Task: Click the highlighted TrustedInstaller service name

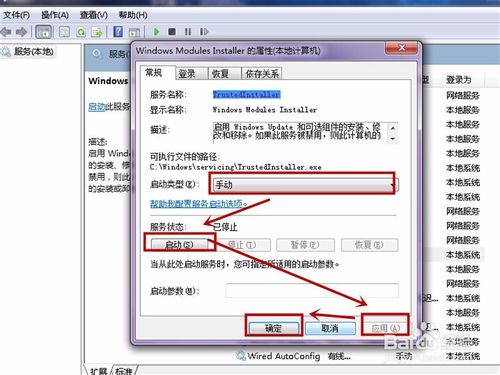Action: click(x=247, y=95)
